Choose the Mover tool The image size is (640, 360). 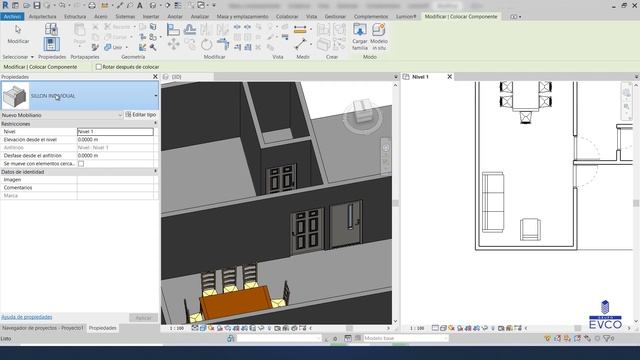pos(173,44)
